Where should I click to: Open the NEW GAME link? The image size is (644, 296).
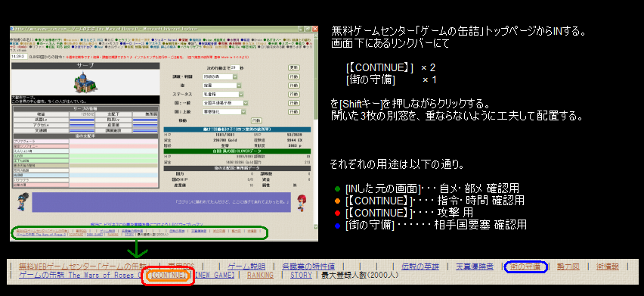pos(215,275)
